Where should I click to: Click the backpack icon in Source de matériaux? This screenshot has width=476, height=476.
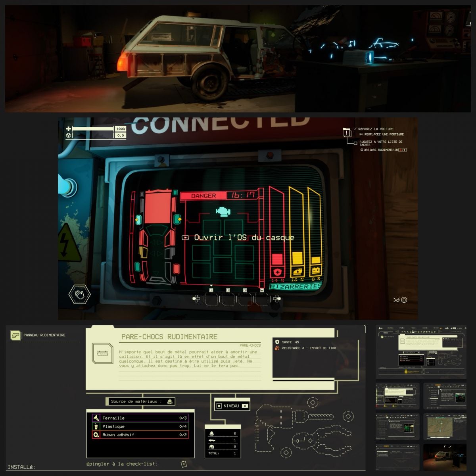click(170, 401)
